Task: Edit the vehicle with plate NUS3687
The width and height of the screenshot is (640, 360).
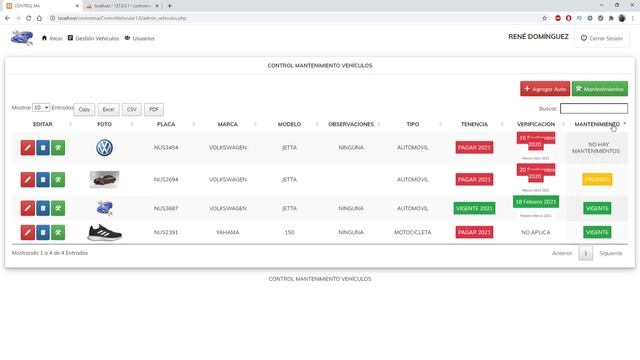Action: pos(28,208)
